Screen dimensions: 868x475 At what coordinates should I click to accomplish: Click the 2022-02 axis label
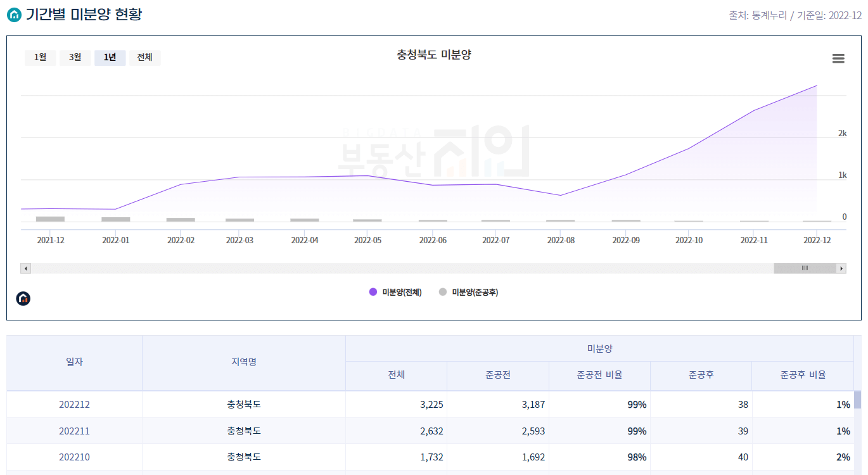[x=181, y=241]
